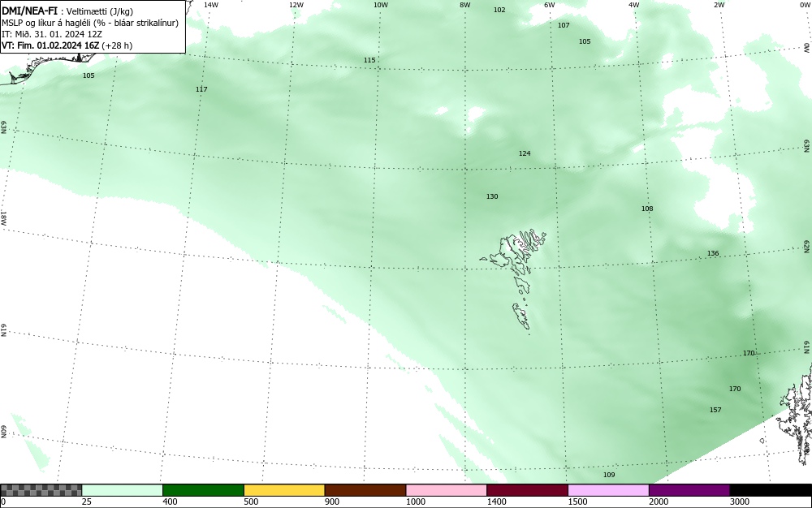Pick the dark green 400–500 legend swatch
Image resolution: width=812 pixels, height=508 pixels.
203,490
